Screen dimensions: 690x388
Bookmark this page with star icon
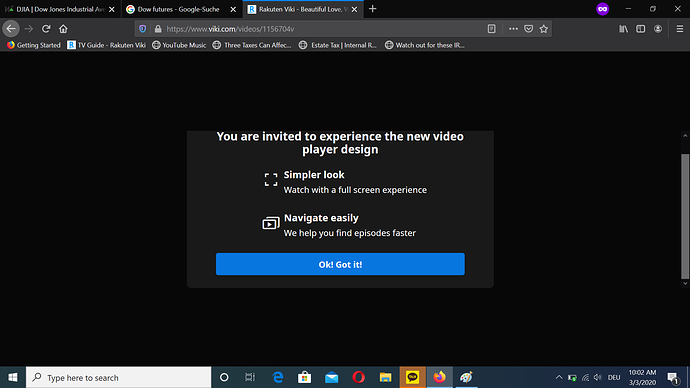[x=544, y=29]
